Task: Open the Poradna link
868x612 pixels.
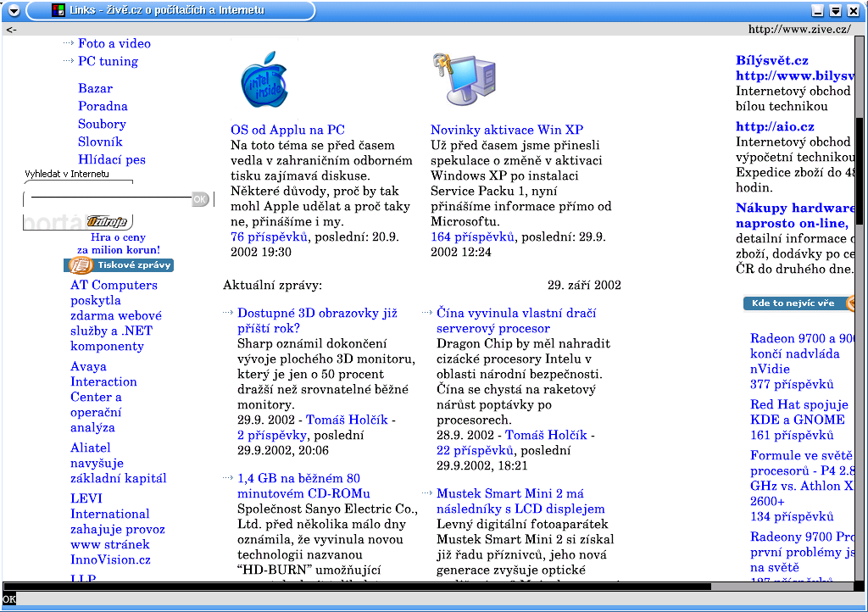Action: click(103, 106)
